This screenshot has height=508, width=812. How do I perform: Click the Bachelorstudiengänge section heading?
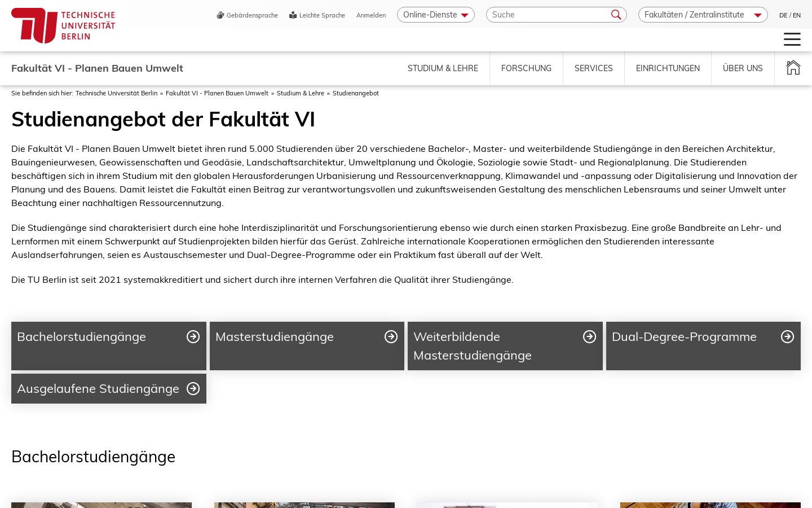coord(93,457)
